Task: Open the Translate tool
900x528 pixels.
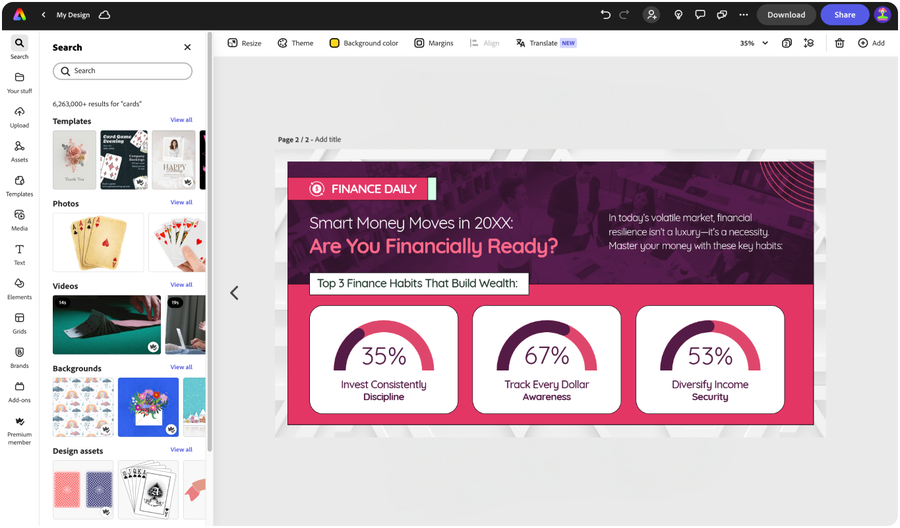Action: [546, 43]
